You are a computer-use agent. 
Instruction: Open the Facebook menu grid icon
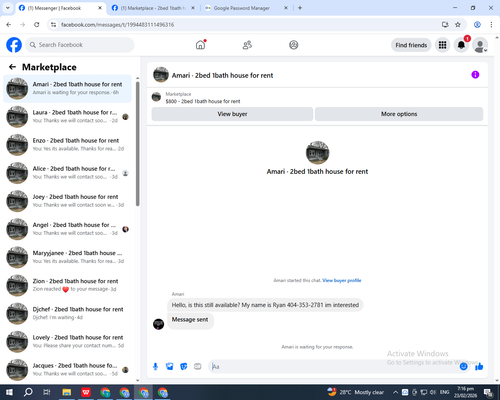click(x=442, y=45)
